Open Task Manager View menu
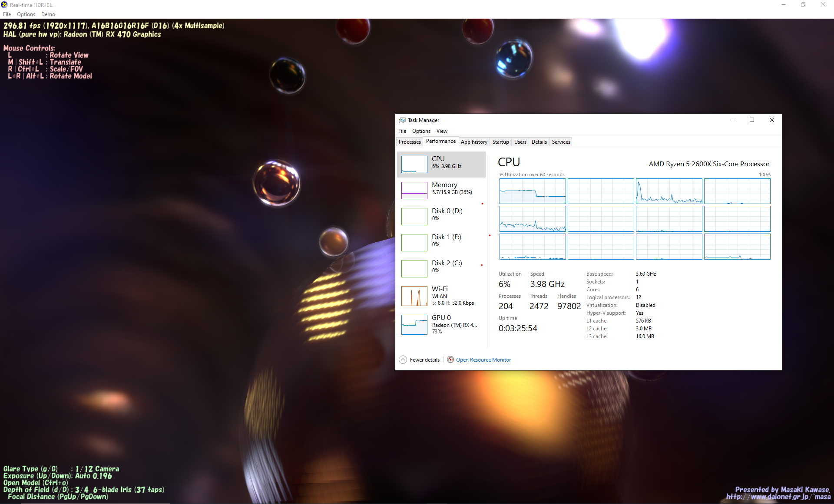Screen dimensions: 834x504 (442, 131)
